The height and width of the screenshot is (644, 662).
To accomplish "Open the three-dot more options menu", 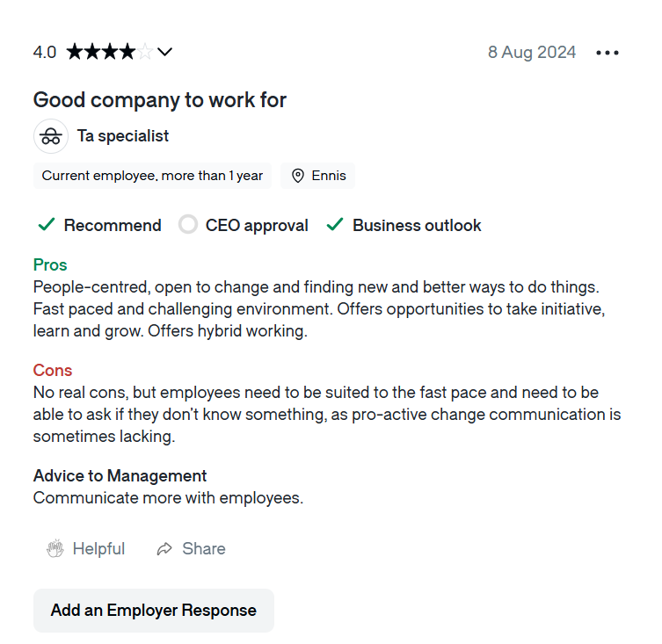I will click(607, 53).
